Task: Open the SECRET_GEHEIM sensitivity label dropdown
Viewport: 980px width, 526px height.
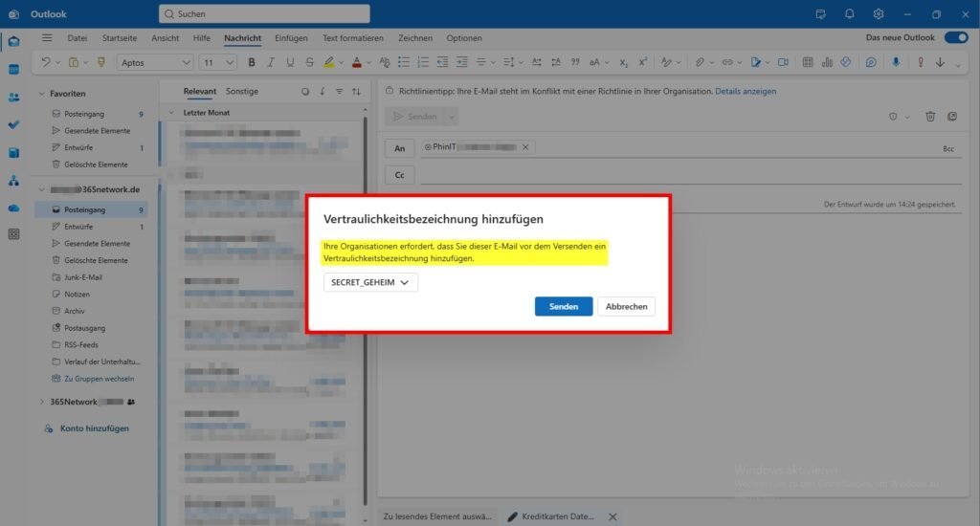Action: pos(370,283)
